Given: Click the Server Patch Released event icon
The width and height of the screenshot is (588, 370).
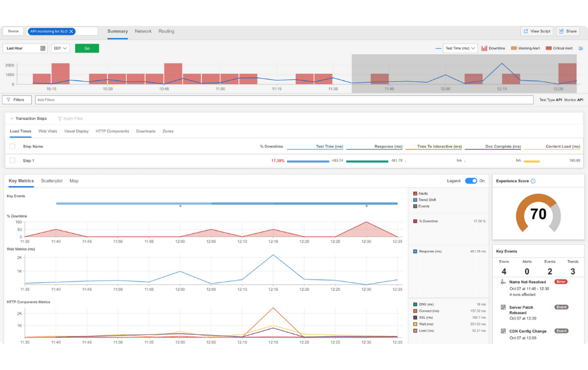Looking at the screenshot, I should click(x=503, y=308).
